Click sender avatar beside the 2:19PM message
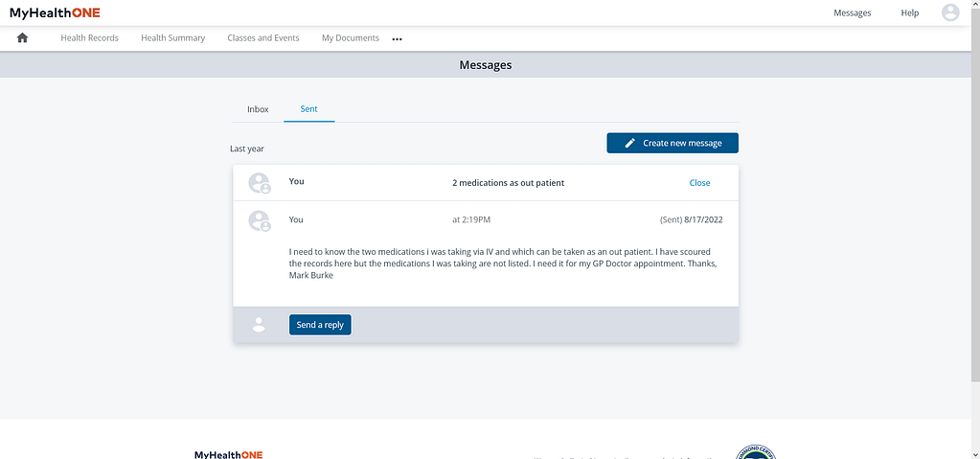Image resolution: width=980 pixels, height=459 pixels. pos(260,220)
